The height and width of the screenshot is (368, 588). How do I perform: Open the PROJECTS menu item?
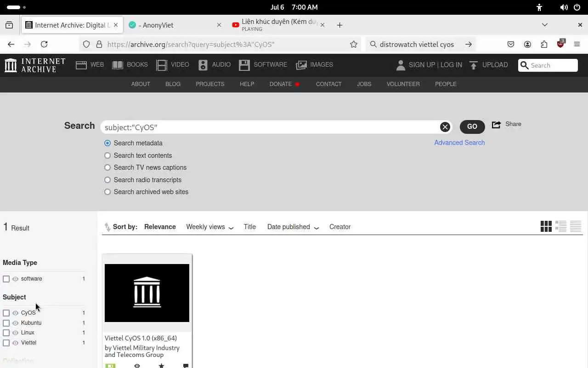[210, 84]
